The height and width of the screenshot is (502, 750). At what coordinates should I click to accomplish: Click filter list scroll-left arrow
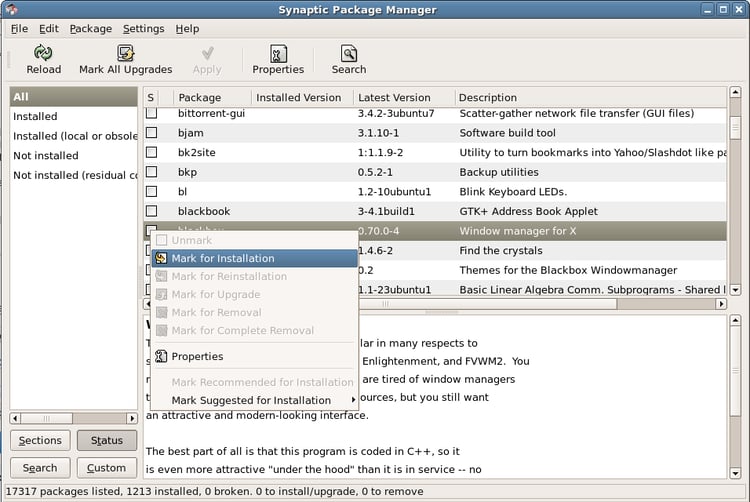click(15, 418)
